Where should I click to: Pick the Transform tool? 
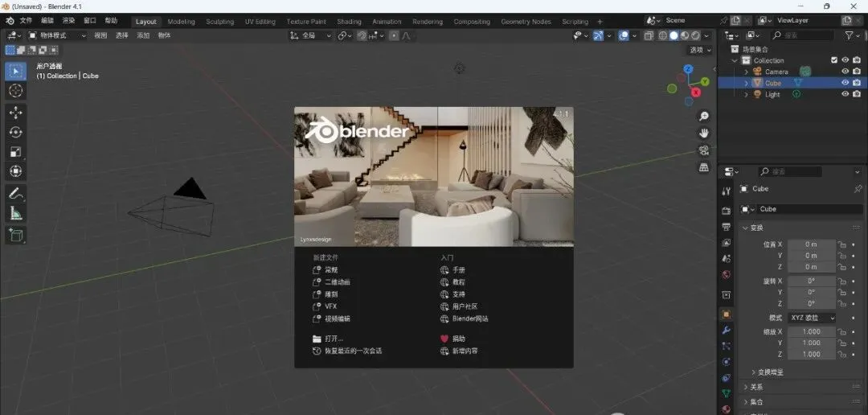point(15,171)
